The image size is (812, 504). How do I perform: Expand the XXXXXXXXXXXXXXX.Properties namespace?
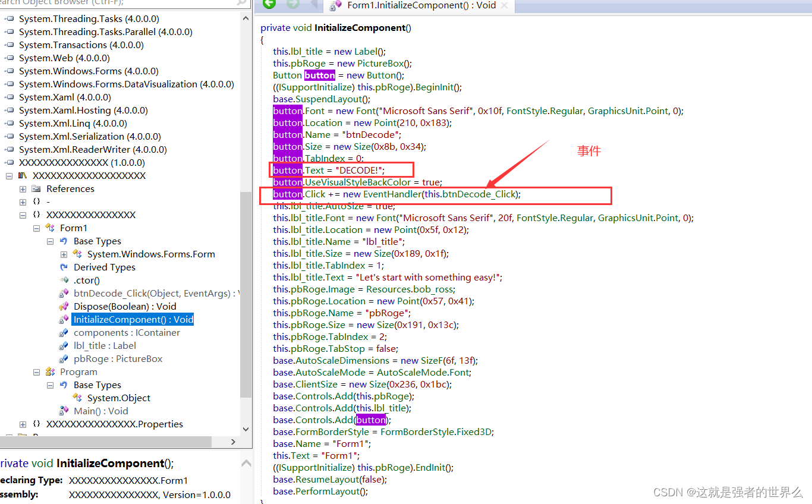[23, 424]
